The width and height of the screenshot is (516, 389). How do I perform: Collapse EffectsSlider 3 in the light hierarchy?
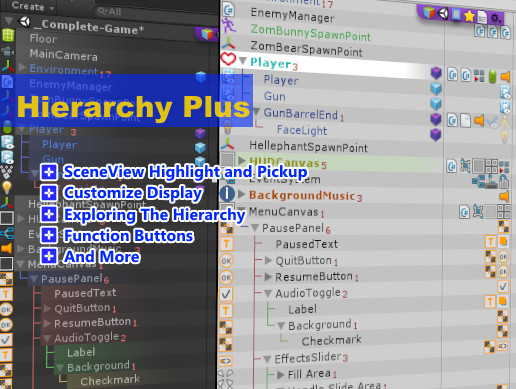pyautogui.click(x=267, y=359)
